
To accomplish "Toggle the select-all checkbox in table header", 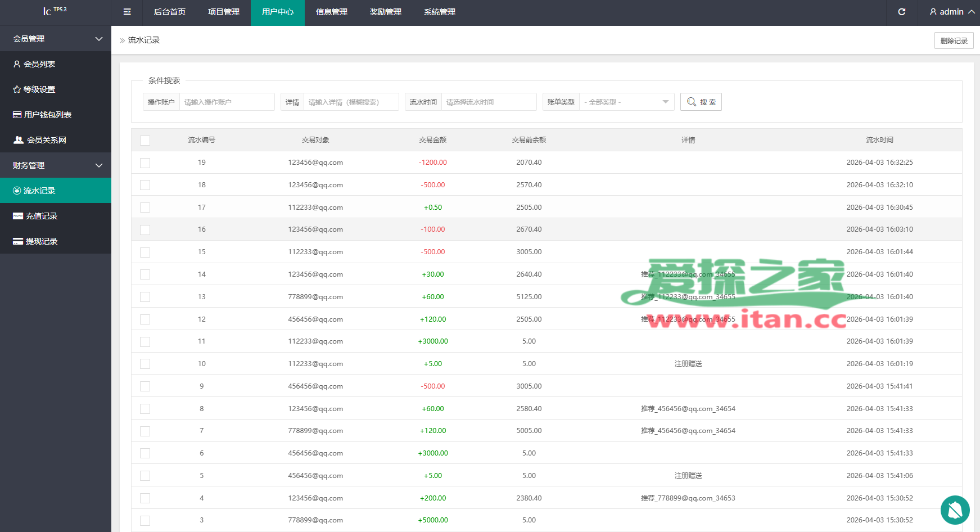I will (x=145, y=141).
